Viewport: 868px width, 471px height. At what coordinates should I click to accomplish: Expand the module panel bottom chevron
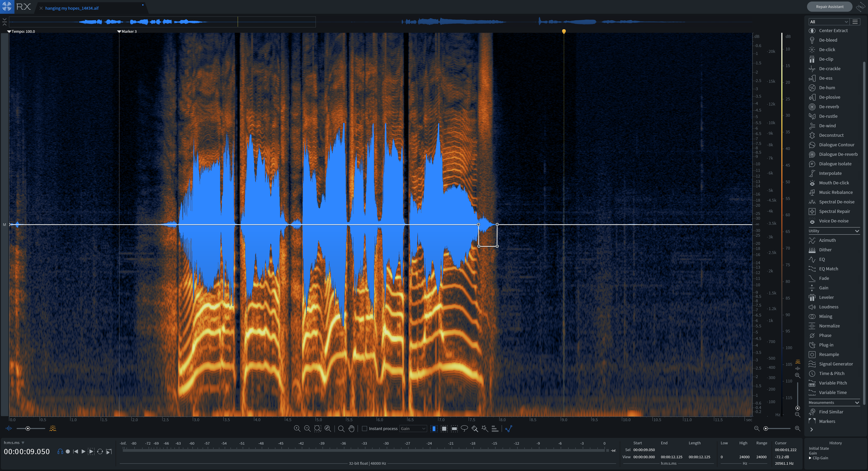tap(812, 430)
